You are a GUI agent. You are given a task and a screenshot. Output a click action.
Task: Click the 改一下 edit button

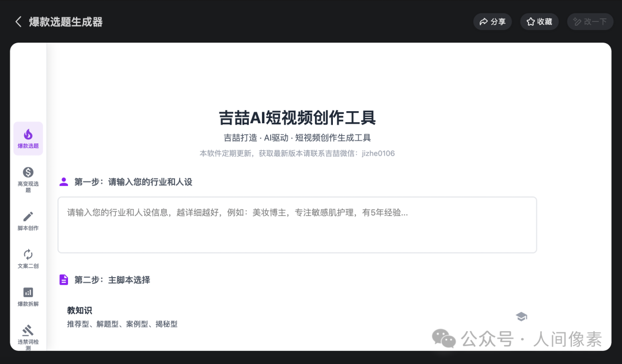click(x=590, y=22)
